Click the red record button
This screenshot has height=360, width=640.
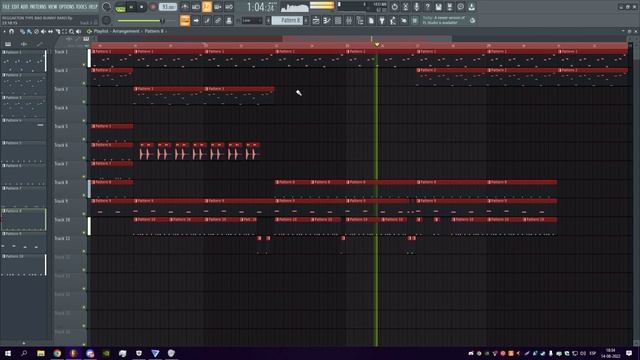(x=153, y=7)
